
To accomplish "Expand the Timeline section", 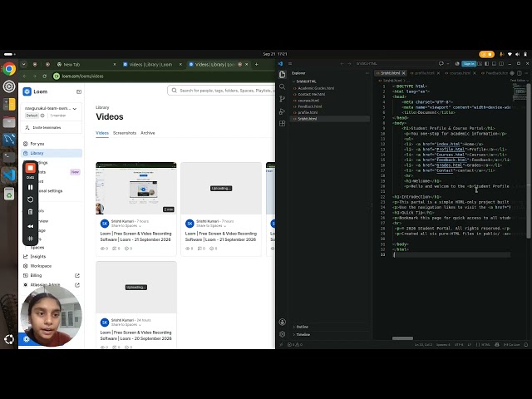I will click(x=301, y=334).
